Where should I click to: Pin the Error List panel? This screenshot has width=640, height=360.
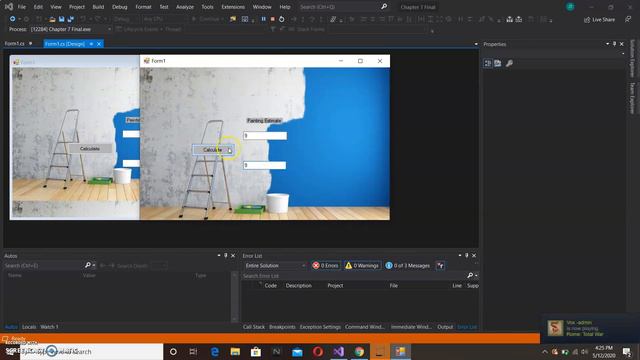[x=467, y=256]
